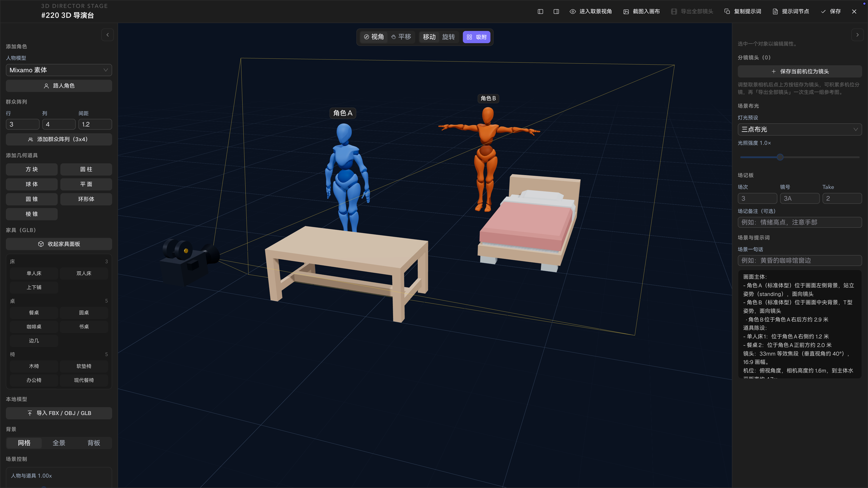Collapse the left panel with chevron

pos(108,35)
